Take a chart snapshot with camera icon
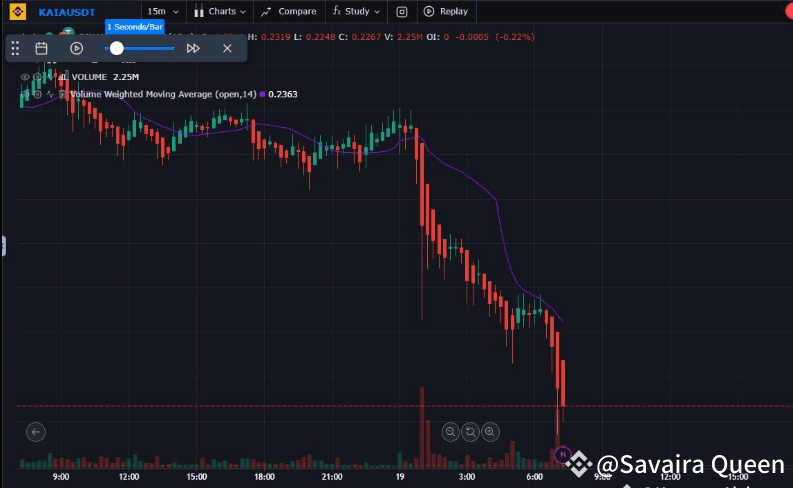The width and height of the screenshot is (793, 488). (402, 12)
